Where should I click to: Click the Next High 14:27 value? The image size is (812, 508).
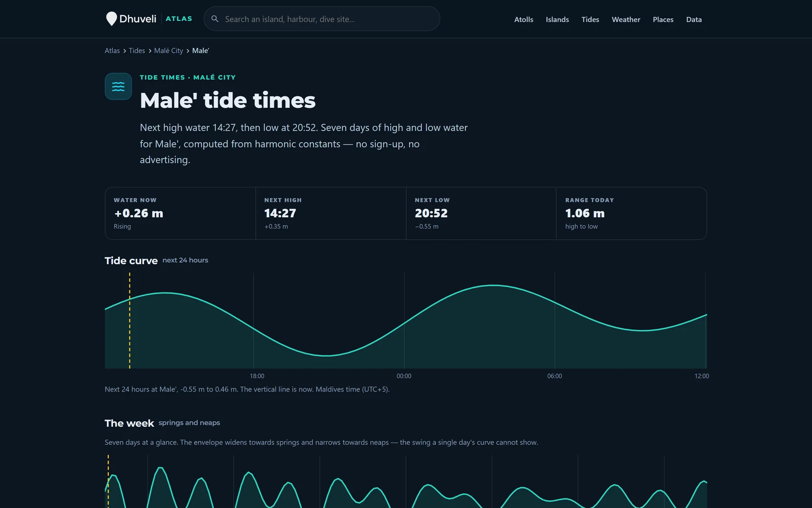click(x=280, y=213)
